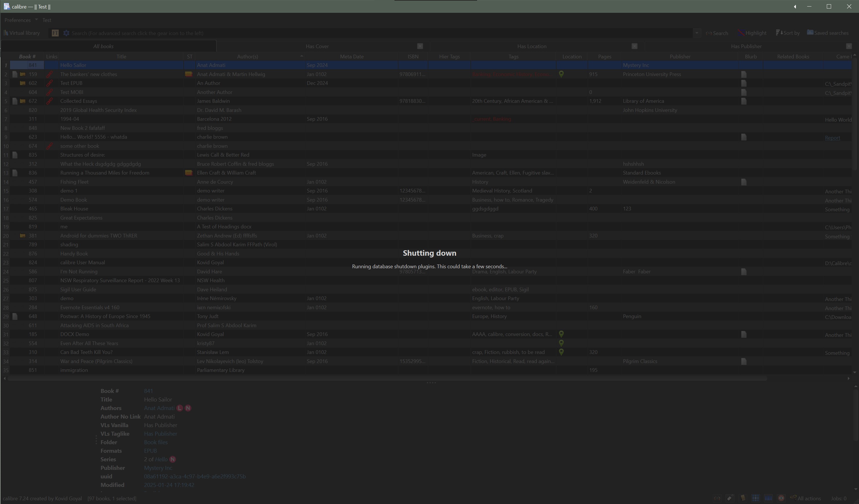Open the All actions button
859x504 pixels.
point(805,499)
